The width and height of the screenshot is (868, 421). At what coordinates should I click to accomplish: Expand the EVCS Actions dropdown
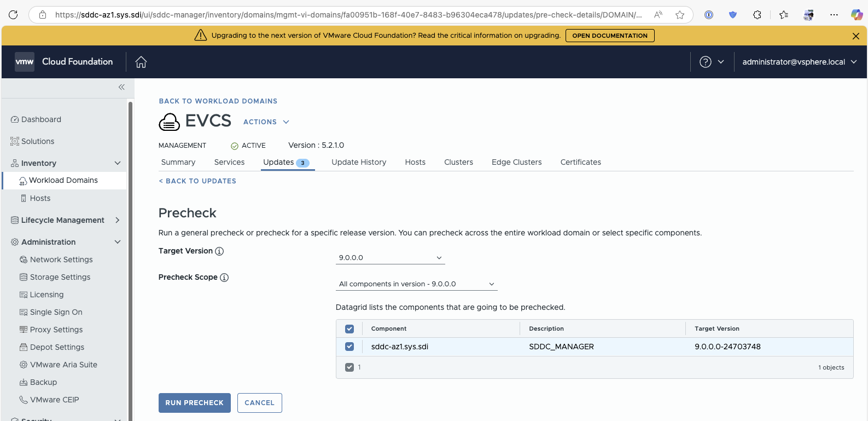click(266, 122)
